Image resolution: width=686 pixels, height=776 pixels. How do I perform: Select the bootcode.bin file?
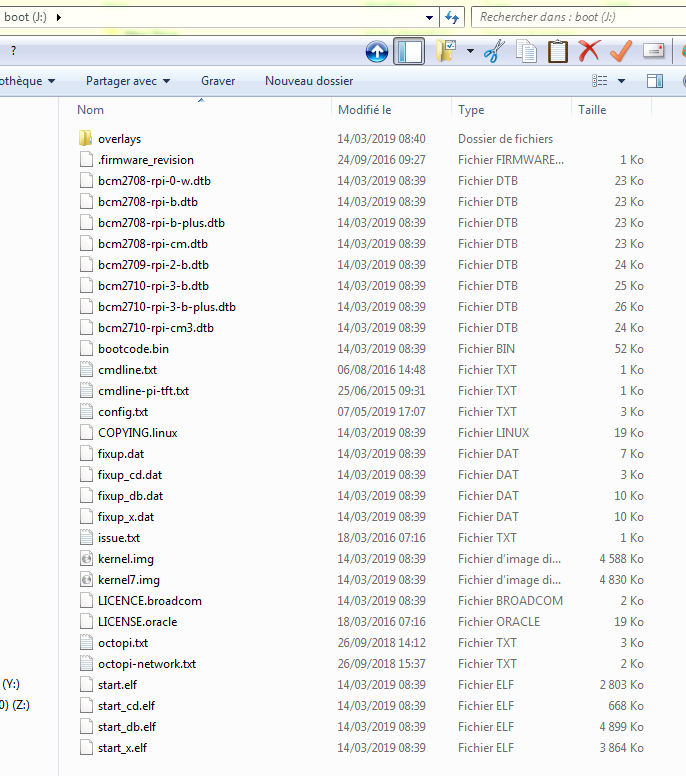(133, 349)
